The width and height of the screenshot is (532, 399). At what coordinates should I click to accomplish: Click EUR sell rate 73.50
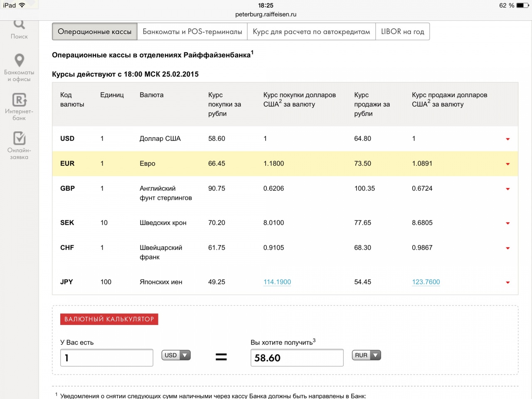tap(362, 163)
